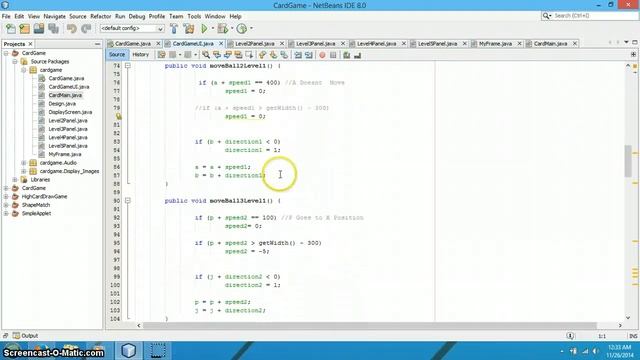Open profile project dropdown arrow

tap(251, 29)
